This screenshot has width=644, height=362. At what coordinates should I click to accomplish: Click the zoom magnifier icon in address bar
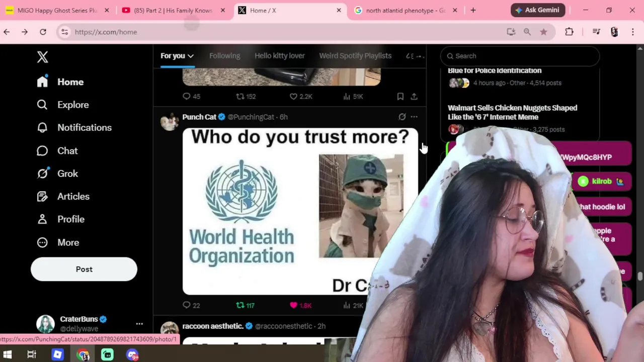[x=527, y=32]
